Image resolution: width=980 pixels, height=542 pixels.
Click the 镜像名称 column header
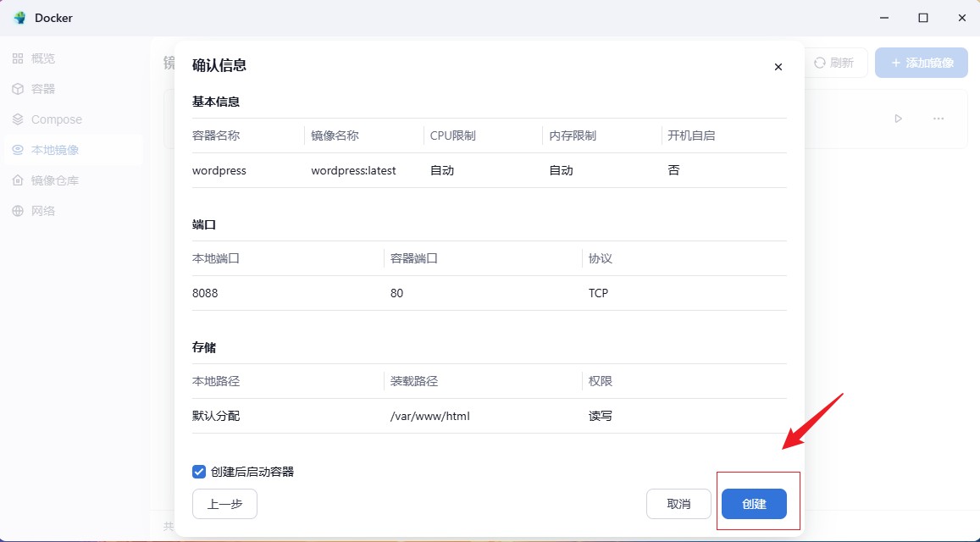coord(335,135)
